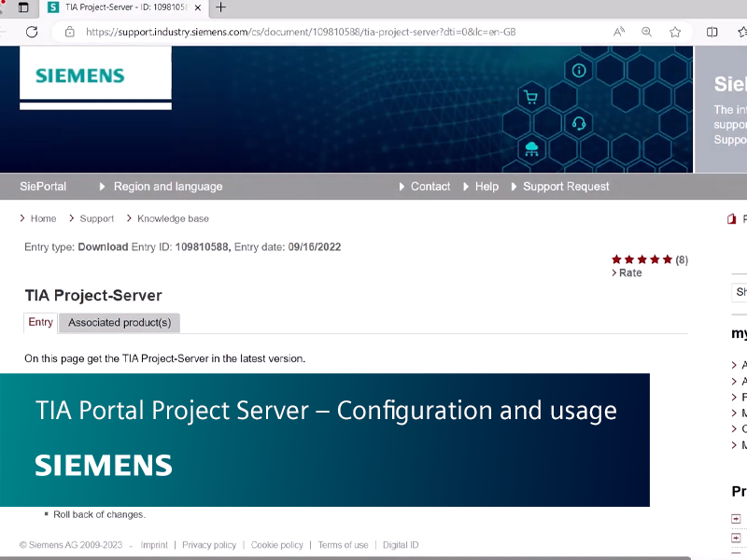Start Read Aloud in the browser toolbar
This screenshot has width=747, height=560.
618,31
